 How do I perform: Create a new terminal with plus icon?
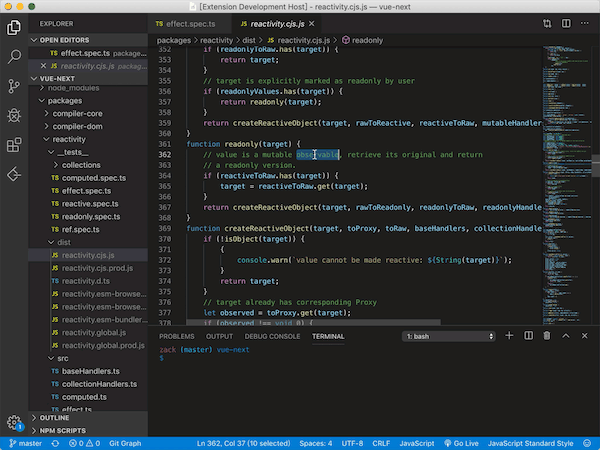click(509, 336)
